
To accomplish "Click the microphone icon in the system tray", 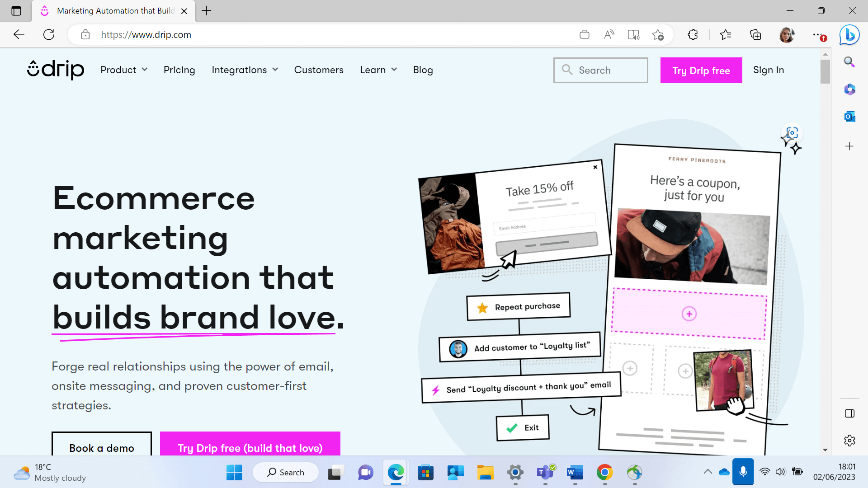I will 743,472.
